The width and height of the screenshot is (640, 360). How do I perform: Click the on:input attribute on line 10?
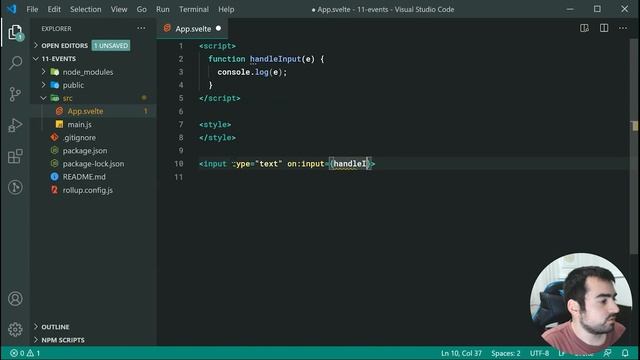[x=305, y=164]
